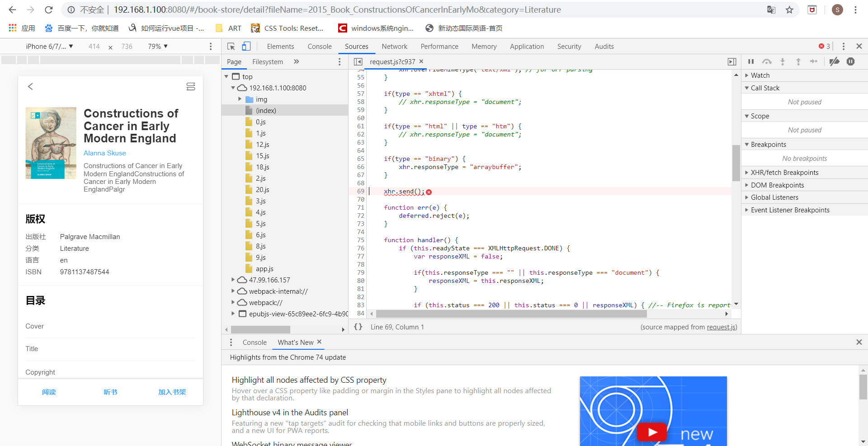Click the pretty print braces icon

tap(358, 327)
